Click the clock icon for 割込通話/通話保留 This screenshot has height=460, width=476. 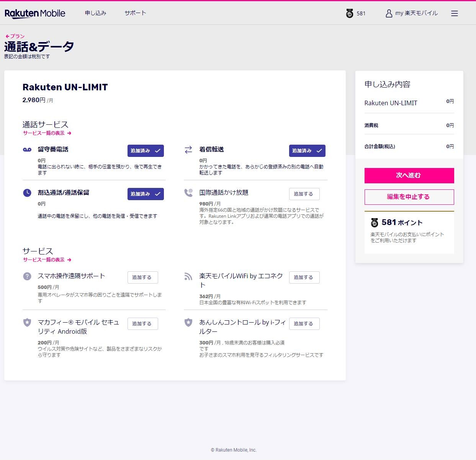pyautogui.click(x=27, y=193)
